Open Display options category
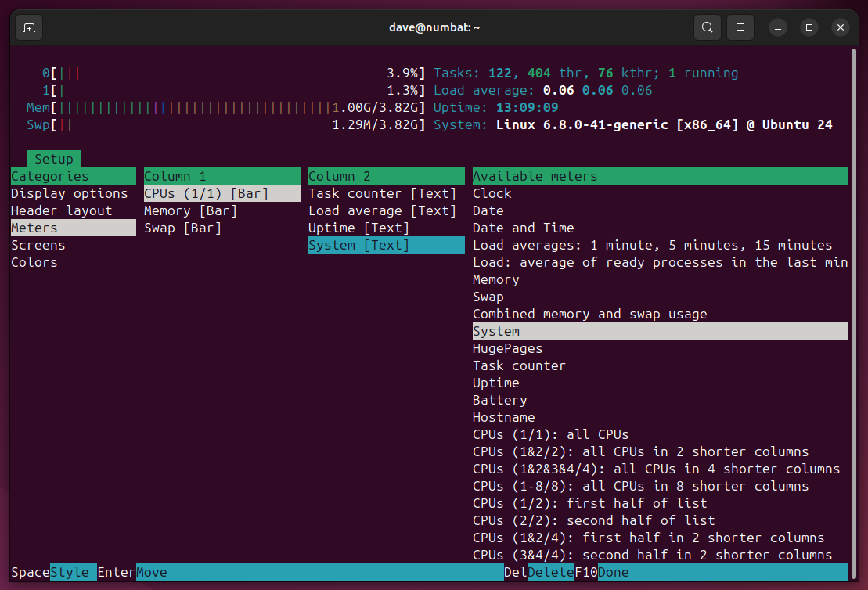Viewport: 868px width, 590px height. point(69,193)
